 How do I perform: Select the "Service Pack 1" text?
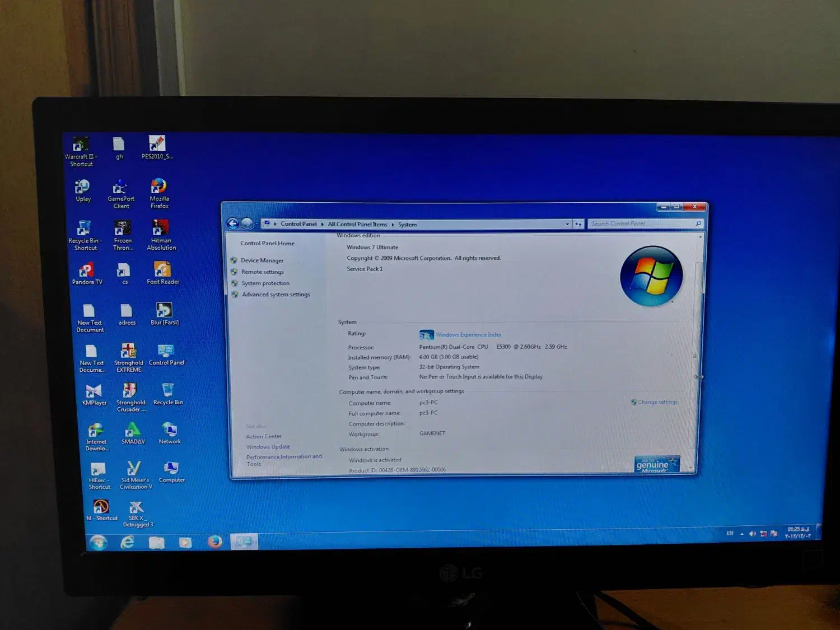365,269
